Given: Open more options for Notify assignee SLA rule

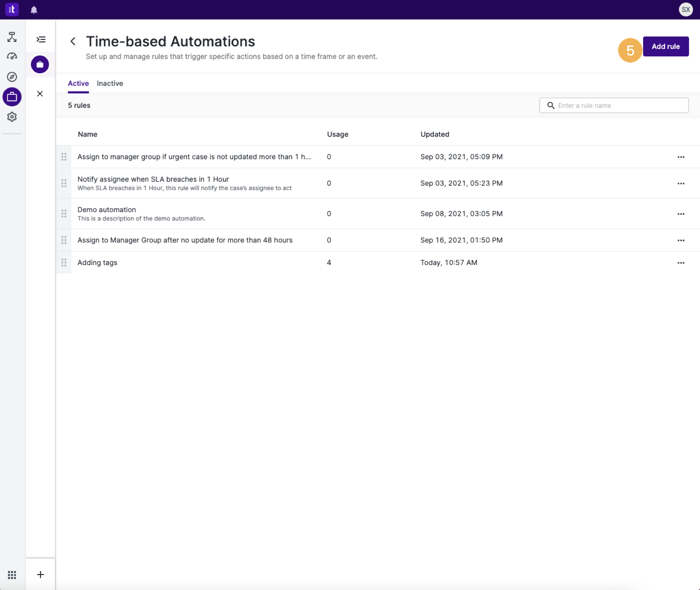Looking at the screenshot, I should (x=681, y=183).
